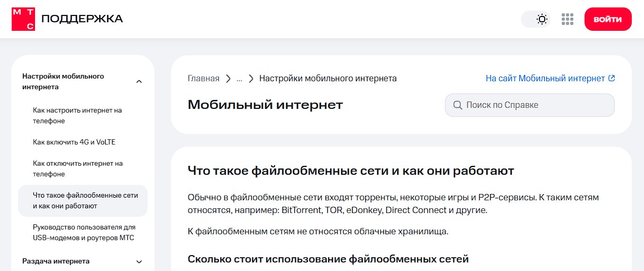
Task: Open Как отключить интернет на телефоне
Action: pos(78,168)
